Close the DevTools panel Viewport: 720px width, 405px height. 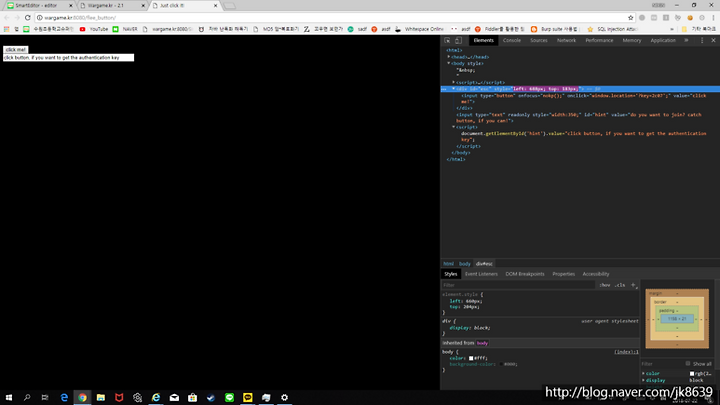pos(713,40)
